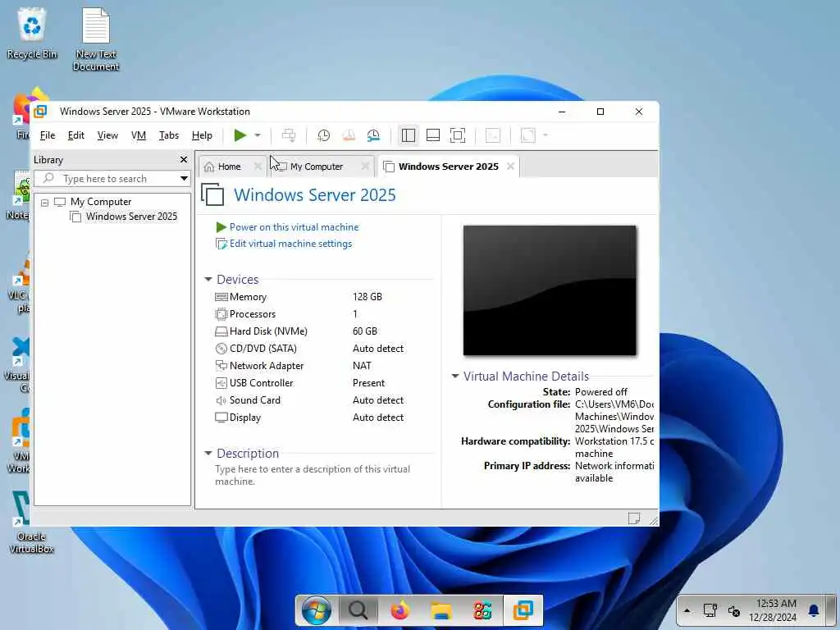Open the stretch display dropdown arrow in toolbar
840x630 pixels.
pyautogui.click(x=546, y=135)
